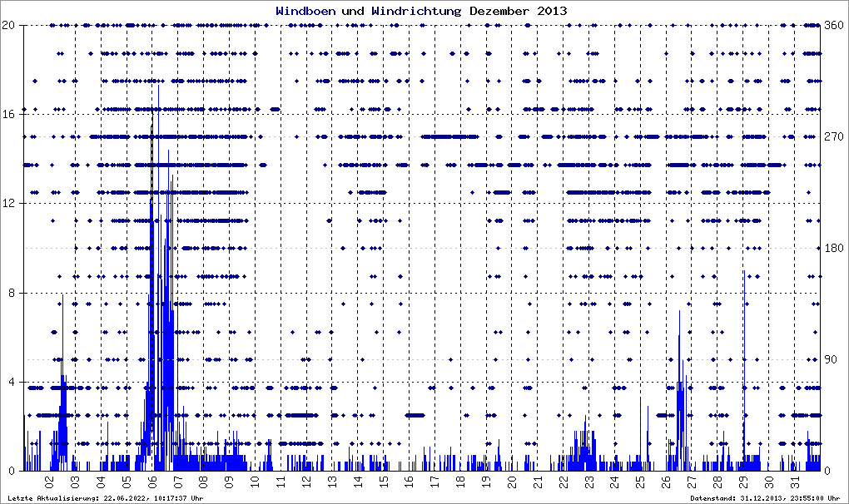Click day label 24 on x-axis
The width and height of the screenshot is (849, 504).
615,482
